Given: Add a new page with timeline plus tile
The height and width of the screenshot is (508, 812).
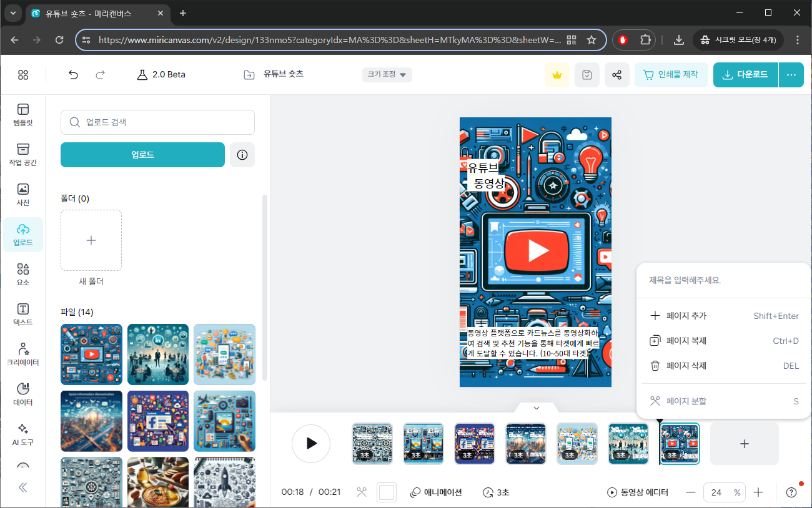Looking at the screenshot, I should pos(745,444).
